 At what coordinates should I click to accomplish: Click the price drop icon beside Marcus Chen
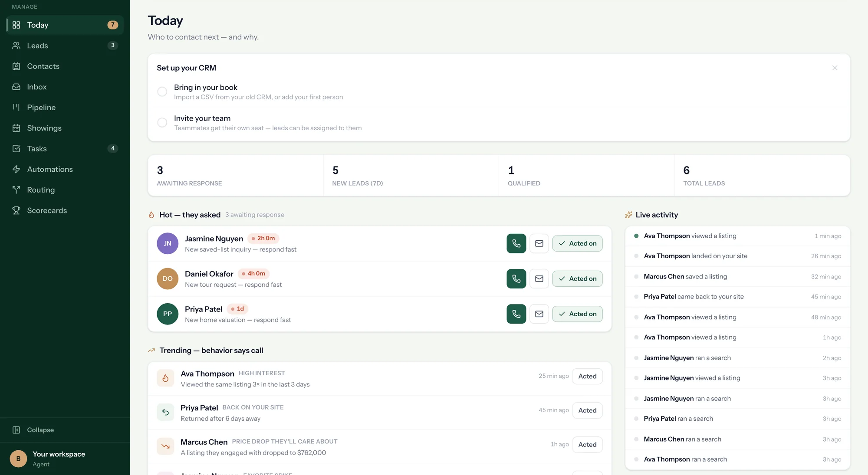click(x=165, y=446)
